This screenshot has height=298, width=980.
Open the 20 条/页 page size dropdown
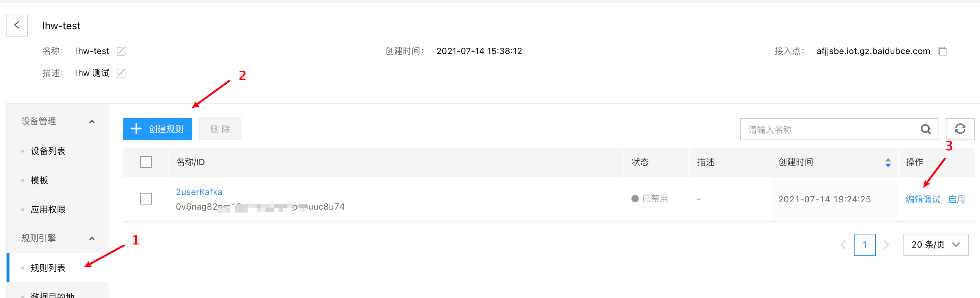(x=936, y=245)
